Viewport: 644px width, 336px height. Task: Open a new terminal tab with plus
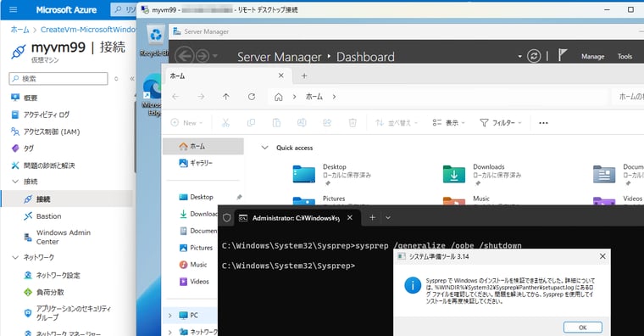(x=372, y=217)
